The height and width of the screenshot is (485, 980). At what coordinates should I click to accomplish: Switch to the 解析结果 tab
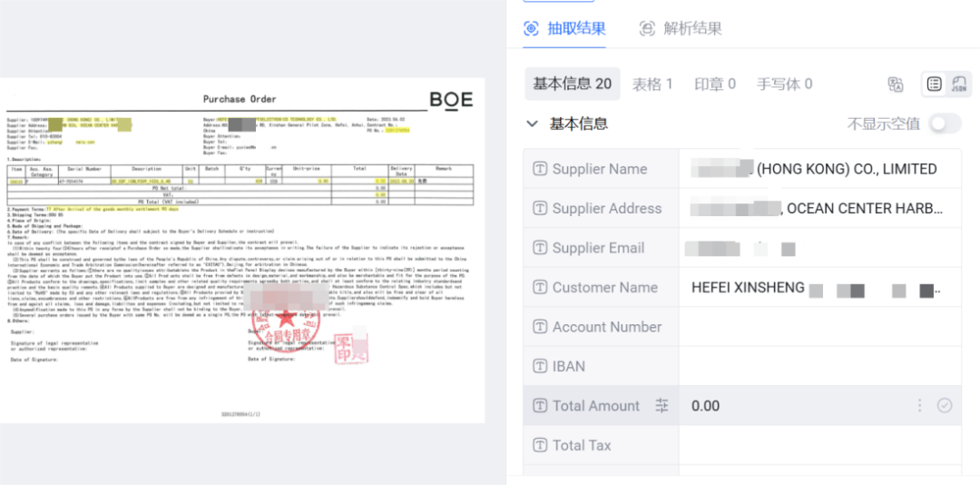tap(681, 28)
